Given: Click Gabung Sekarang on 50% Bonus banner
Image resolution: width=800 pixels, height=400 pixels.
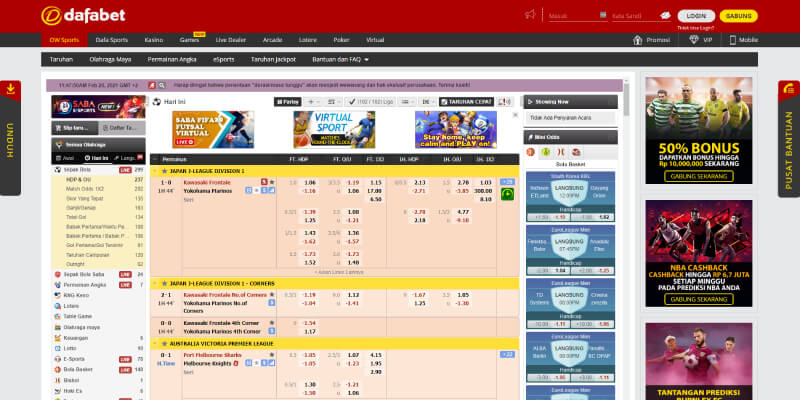Looking at the screenshot, I should [698, 177].
